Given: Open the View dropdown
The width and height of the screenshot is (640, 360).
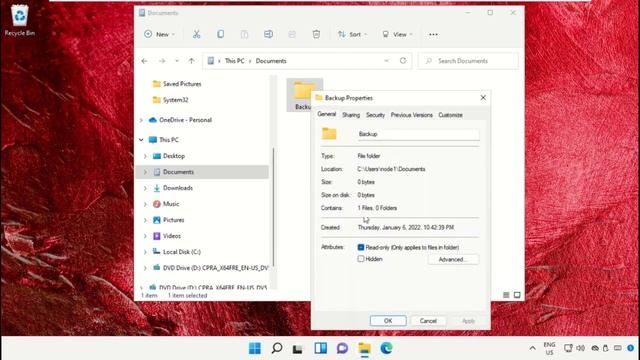Looking at the screenshot, I should [397, 34].
